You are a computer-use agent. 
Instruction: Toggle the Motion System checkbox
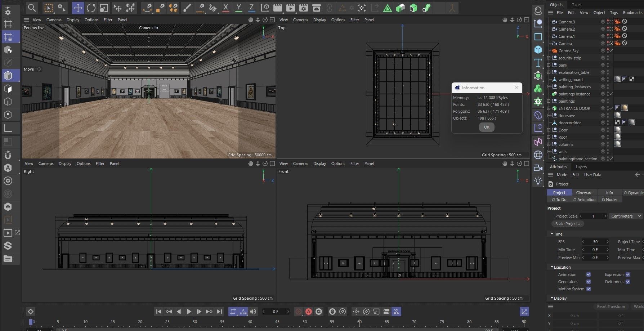[x=589, y=289]
